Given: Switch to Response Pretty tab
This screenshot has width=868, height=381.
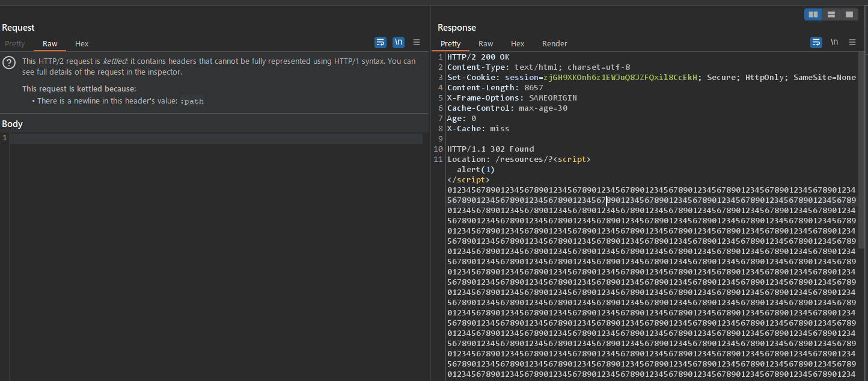Looking at the screenshot, I should (x=450, y=44).
